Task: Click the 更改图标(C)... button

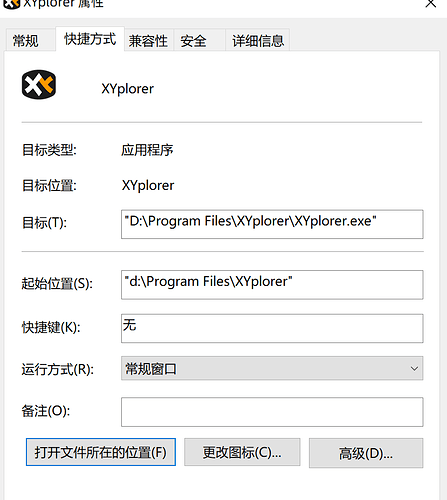Action: pyautogui.click(x=242, y=452)
